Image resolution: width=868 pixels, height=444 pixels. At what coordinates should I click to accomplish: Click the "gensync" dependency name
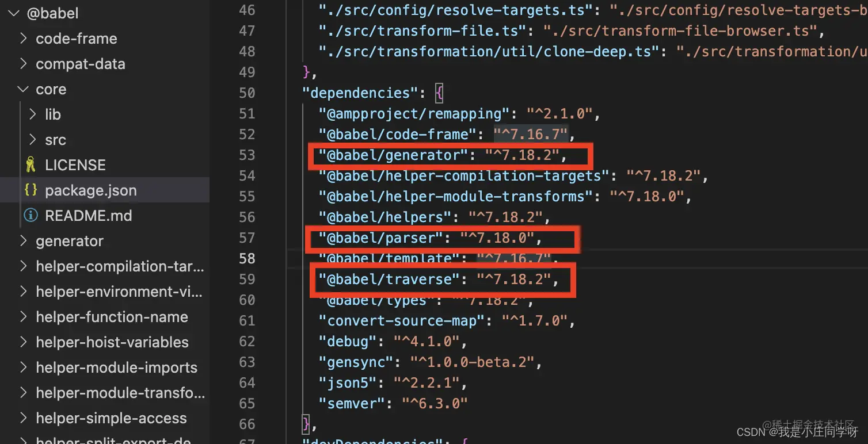point(356,362)
